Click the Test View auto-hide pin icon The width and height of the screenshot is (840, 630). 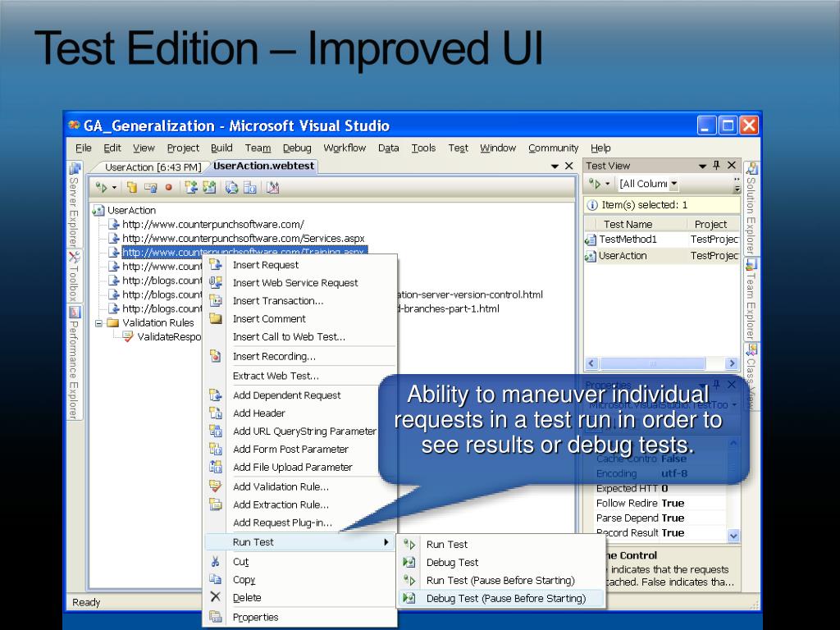pos(717,166)
